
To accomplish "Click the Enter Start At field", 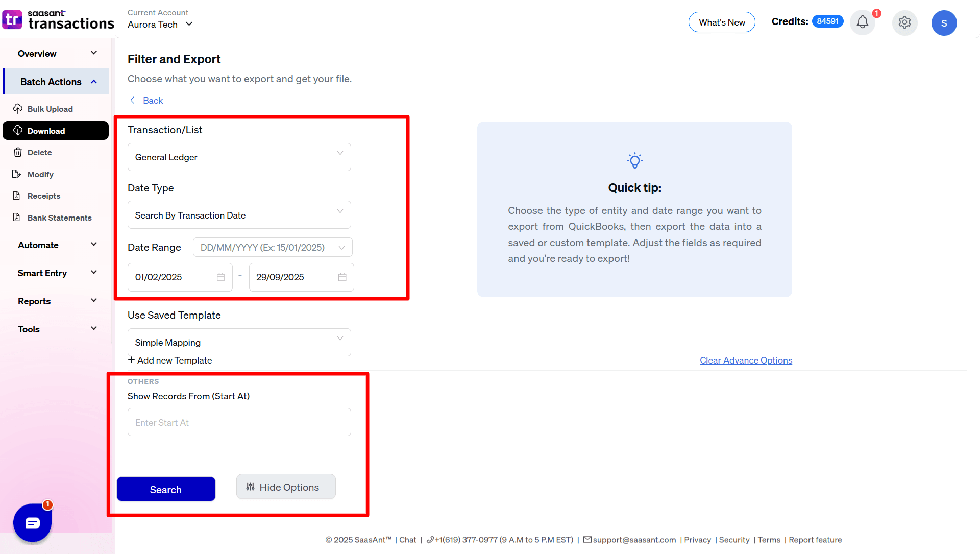I will (x=238, y=422).
